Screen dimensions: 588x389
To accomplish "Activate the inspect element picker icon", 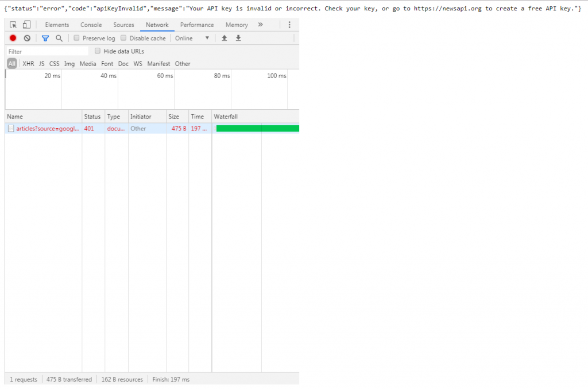I will (13, 25).
